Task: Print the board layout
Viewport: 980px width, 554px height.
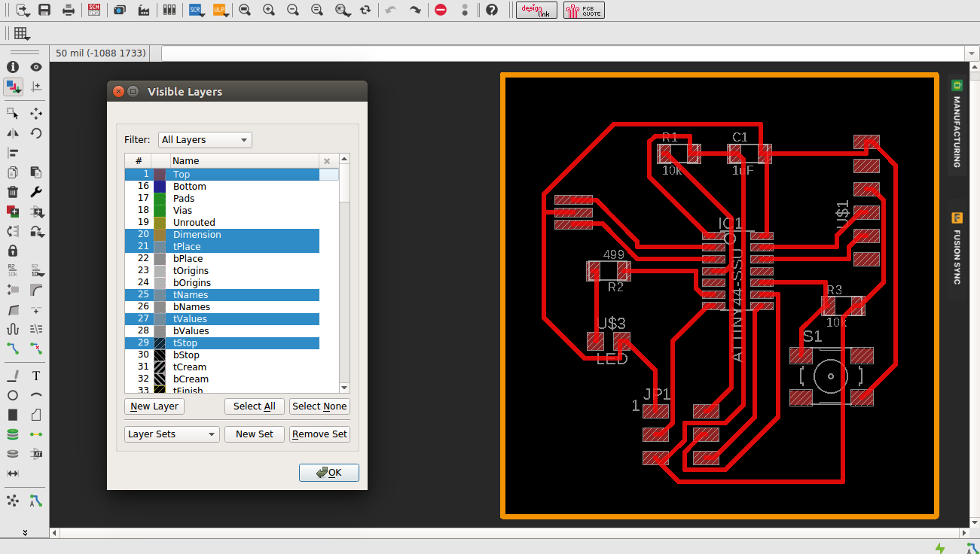Action: 69,10
